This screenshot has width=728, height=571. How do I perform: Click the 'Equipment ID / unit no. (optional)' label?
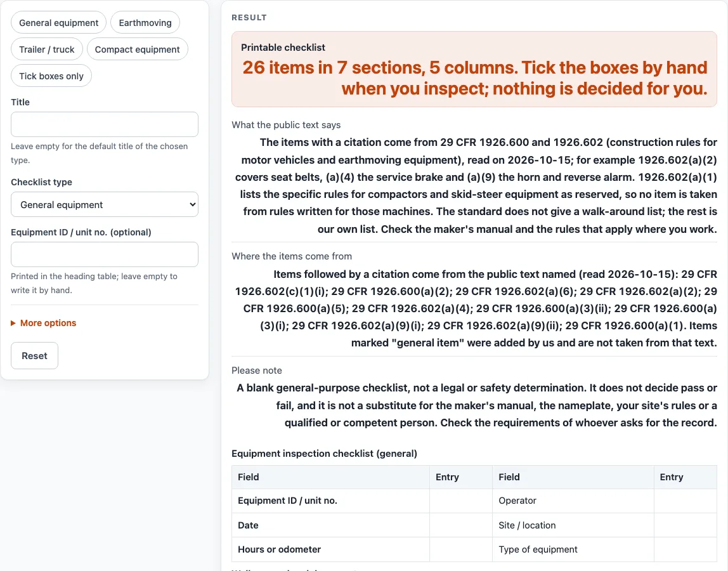[81, 232]
